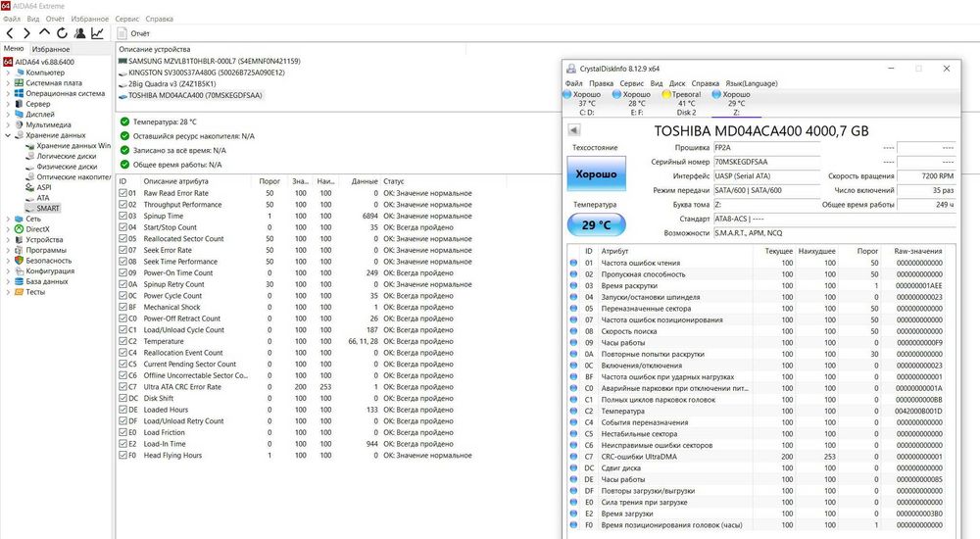Toggle the F0 Head Flying Hours checkbox

click(x=123, y=456)
